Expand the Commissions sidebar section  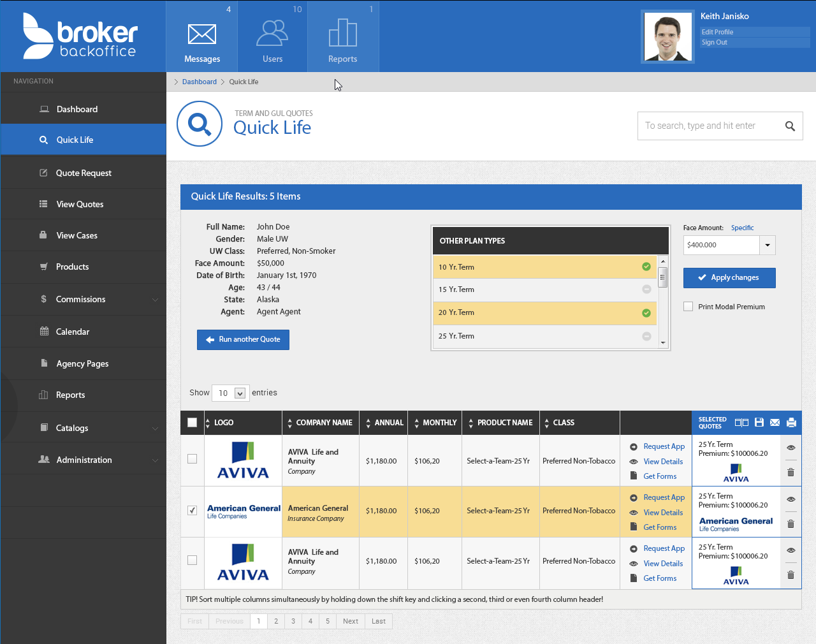pyautogui.click(x=155, y=300)
